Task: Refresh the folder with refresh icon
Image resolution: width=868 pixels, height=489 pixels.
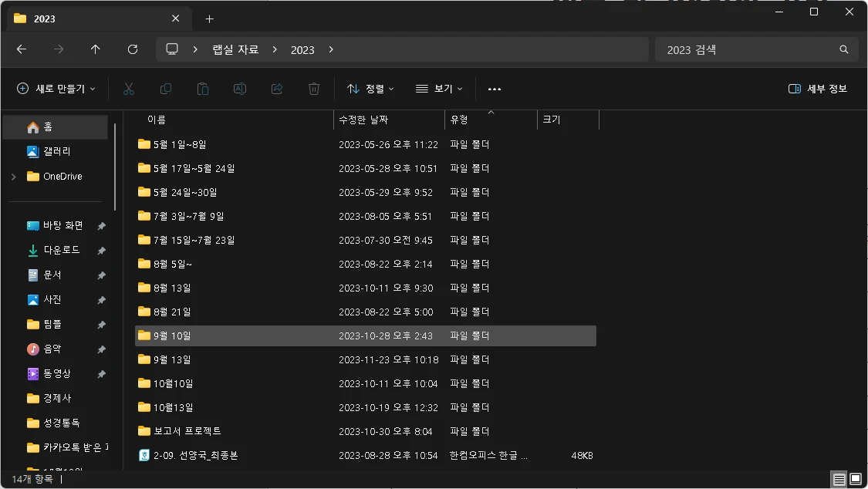Action: point(132,49)
